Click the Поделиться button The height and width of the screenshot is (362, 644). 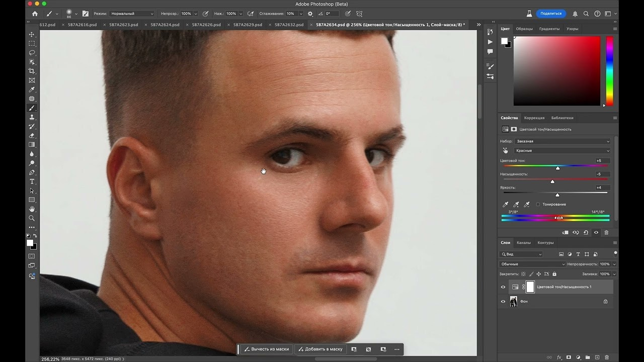tap(550, 14)
